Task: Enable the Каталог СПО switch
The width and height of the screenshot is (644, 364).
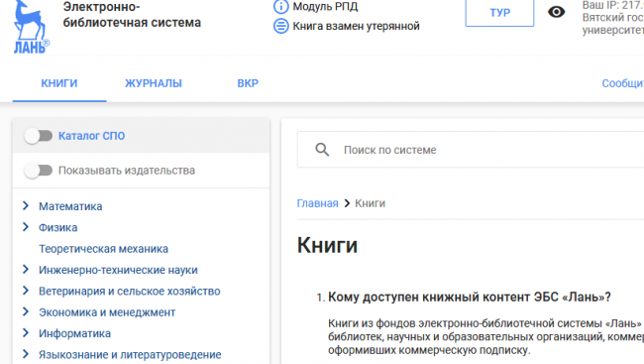Action: [x=39, y=136]
